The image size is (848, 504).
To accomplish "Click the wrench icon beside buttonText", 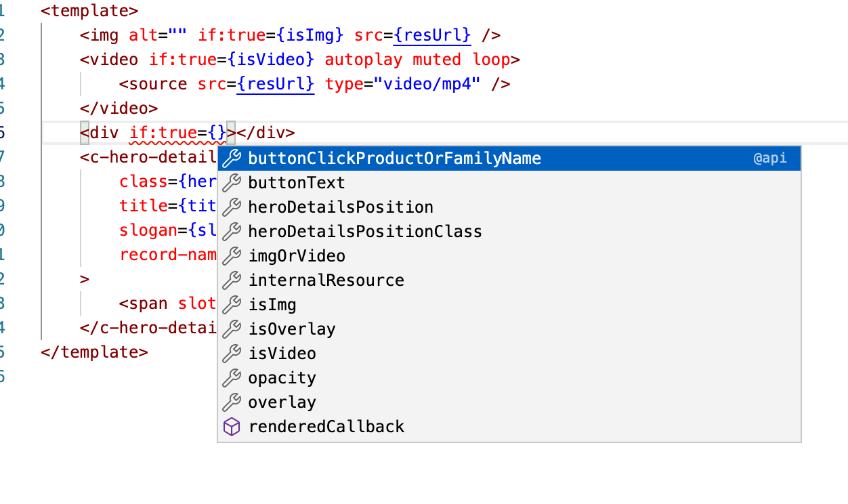I will 231,182.
